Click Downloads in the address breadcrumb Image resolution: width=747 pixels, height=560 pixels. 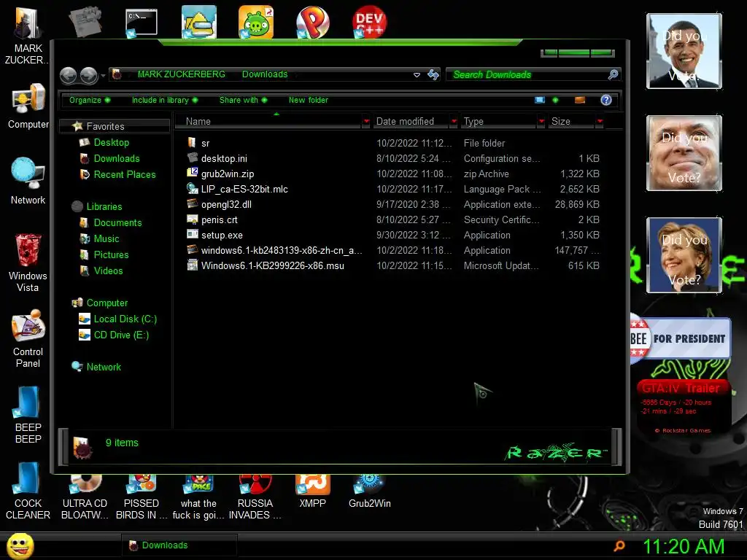(x=264, y=74)
